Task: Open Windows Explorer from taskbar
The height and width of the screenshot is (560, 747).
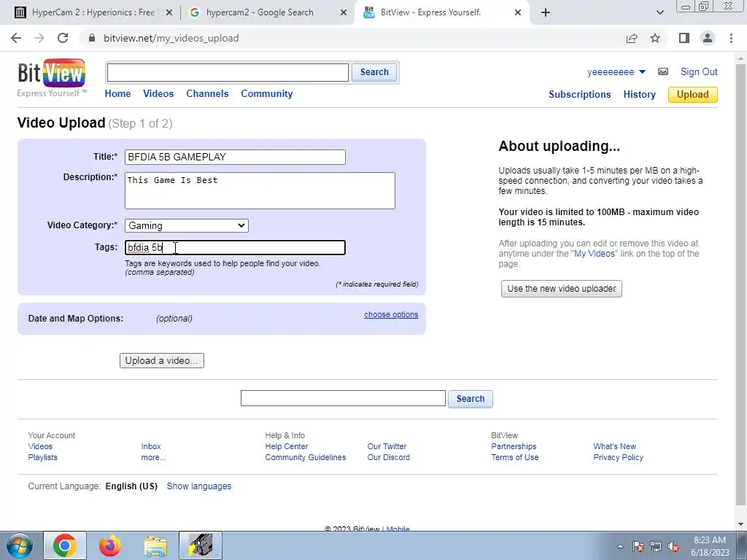Action: coord(155,545)
